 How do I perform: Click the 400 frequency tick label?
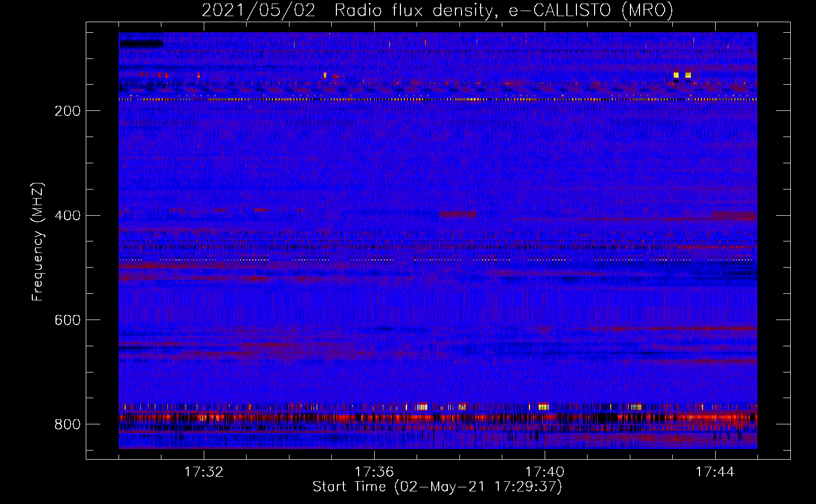click(68, 216)
